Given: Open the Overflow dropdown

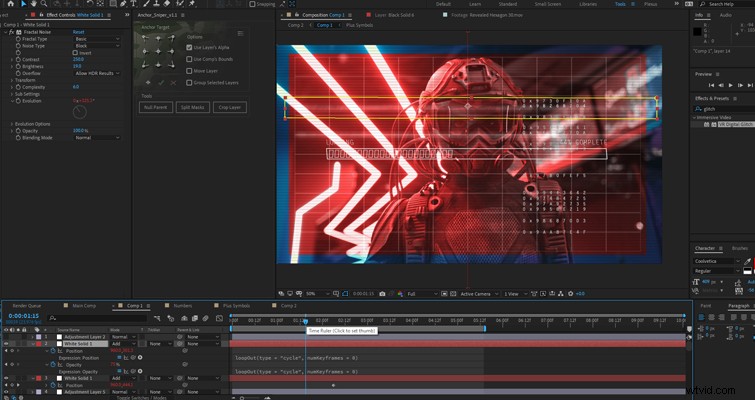Looking at the screenshot, I should click(x=97, y=73).
